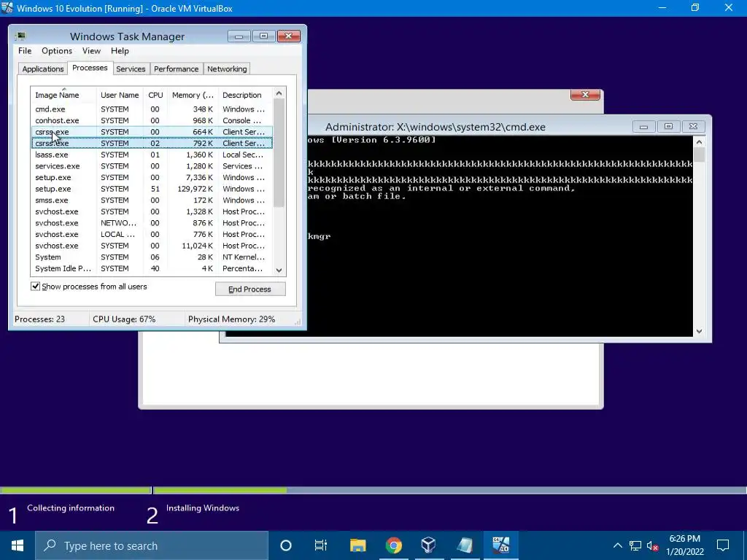Image resolution: width=747 pixels, height=560 pixels.
Task: Toggle Show processes from all users checkbox
Action: [x=35, y=286]
